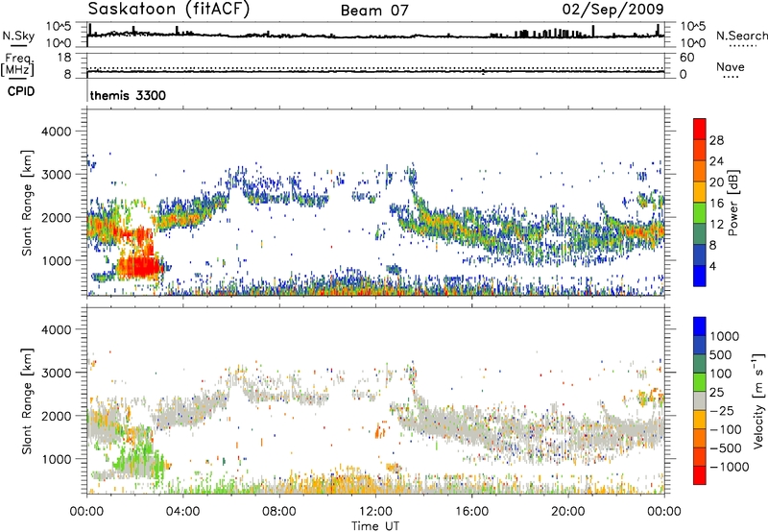Screen dimensions: 768x532
Task: Click the strong red echo patch near 02:00 in power panel
Action: tap(139, 266)
